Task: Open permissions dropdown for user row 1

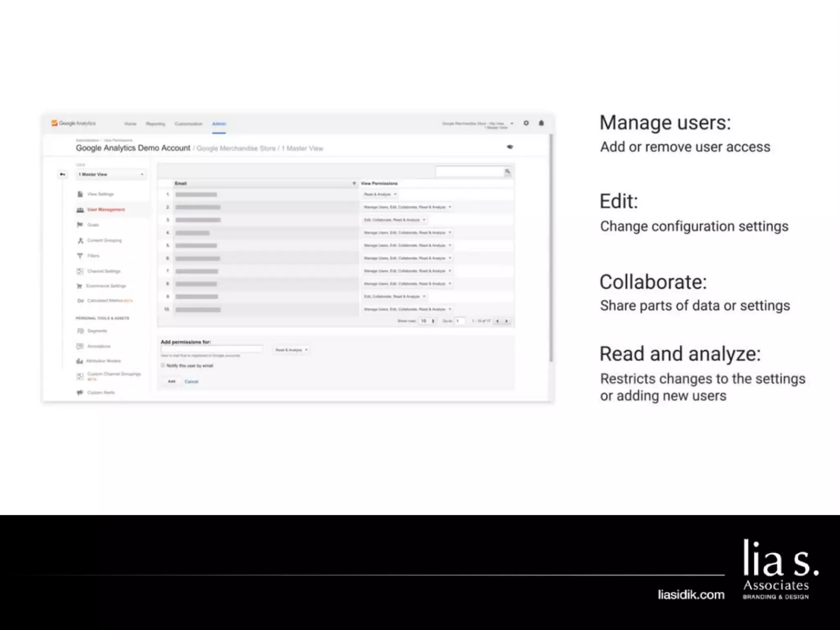Action: point(380,194)
